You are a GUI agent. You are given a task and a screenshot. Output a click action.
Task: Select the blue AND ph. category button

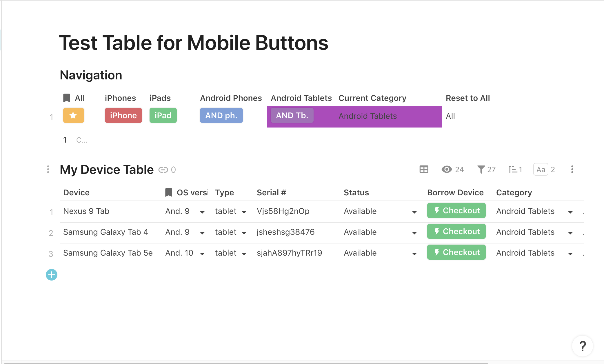coord(221,115)
